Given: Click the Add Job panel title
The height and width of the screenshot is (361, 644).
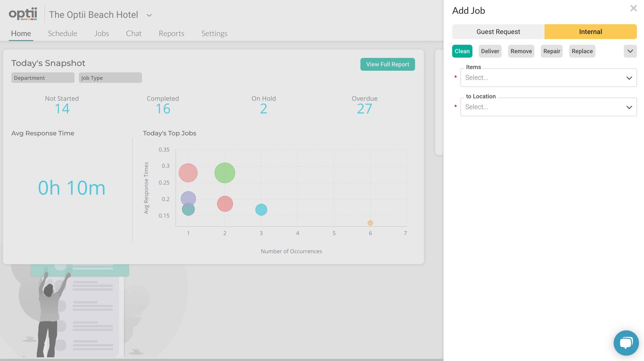Looking at the screenshot, I should point(468,11).
